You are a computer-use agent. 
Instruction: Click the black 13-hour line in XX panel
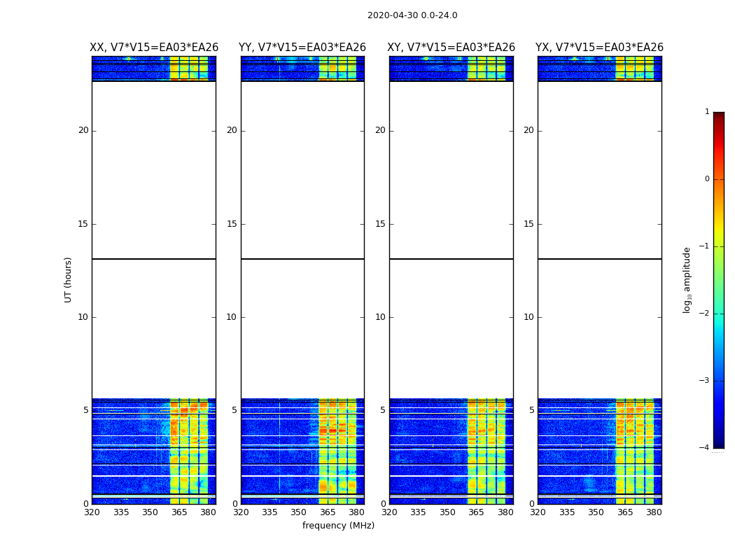click(153, 259)
